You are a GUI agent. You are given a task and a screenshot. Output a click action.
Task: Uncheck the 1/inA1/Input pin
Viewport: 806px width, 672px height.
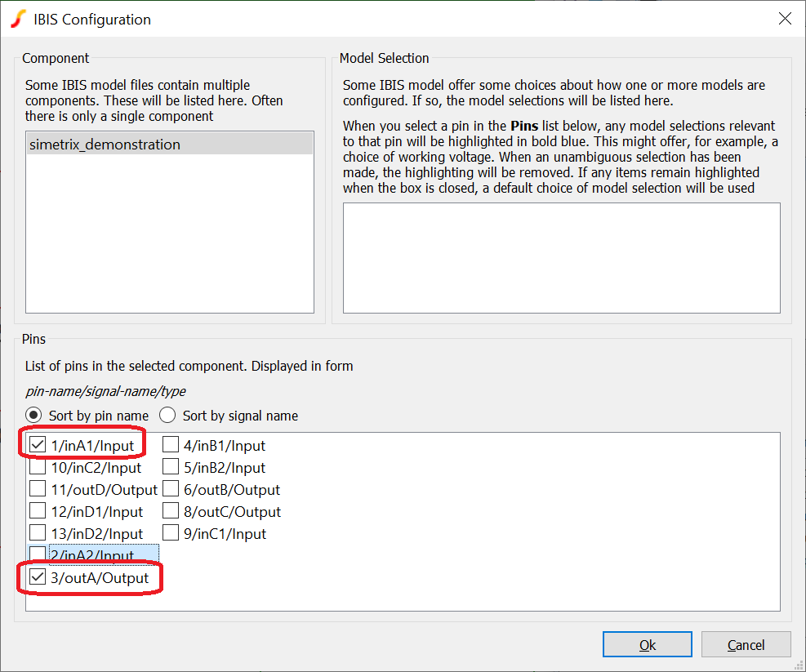pos(38,445)
